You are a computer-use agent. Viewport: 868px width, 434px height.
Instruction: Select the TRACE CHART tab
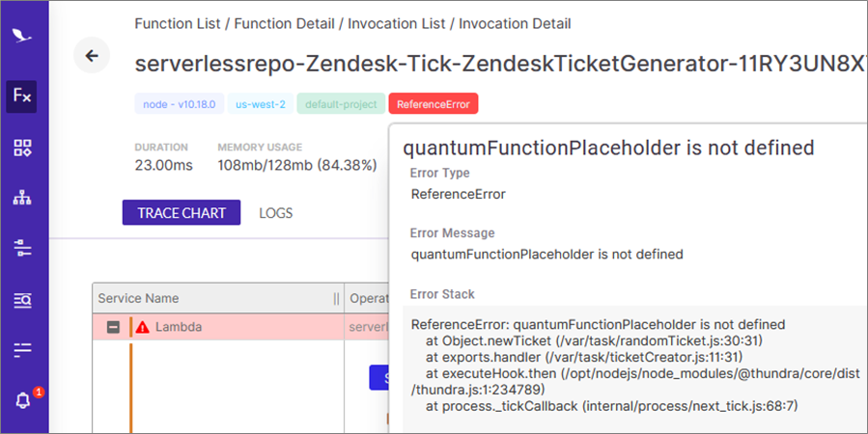pyautogui.click(x=182, y=213)
